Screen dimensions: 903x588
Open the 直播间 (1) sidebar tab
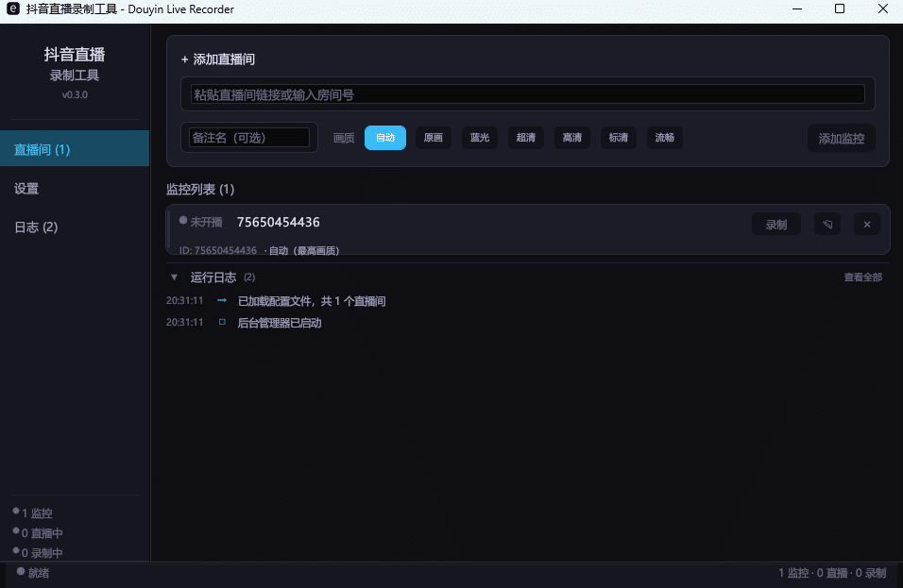75,149
